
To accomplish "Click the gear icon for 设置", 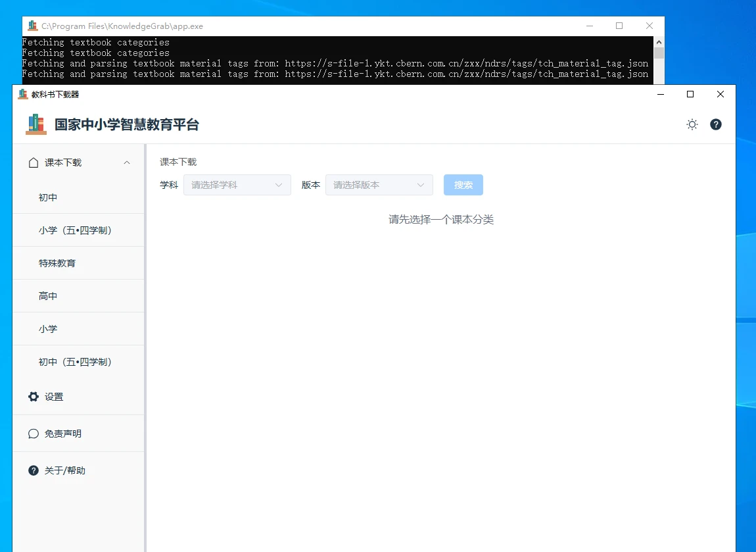I will 34,397.
